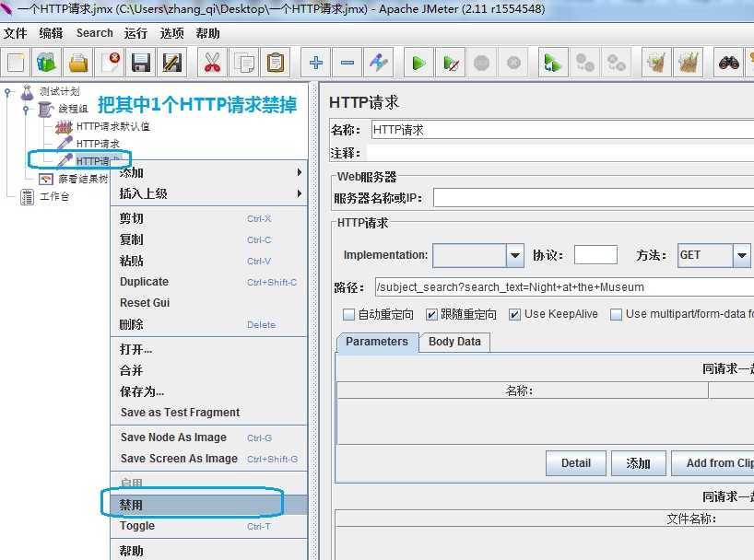The image size is (754, 560).
Task: Click the gray Stop icon
Action: click(x=481, y=63)
